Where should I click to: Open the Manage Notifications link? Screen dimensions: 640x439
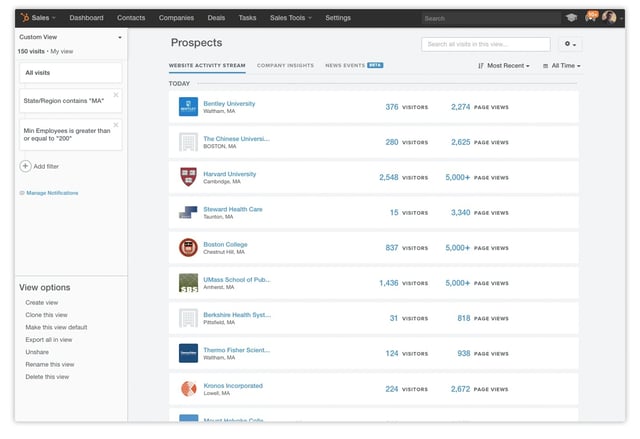point(52,193)
